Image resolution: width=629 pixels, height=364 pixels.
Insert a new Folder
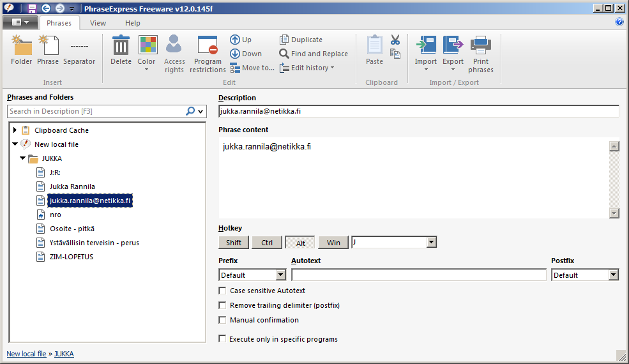(x=21, y=50)
